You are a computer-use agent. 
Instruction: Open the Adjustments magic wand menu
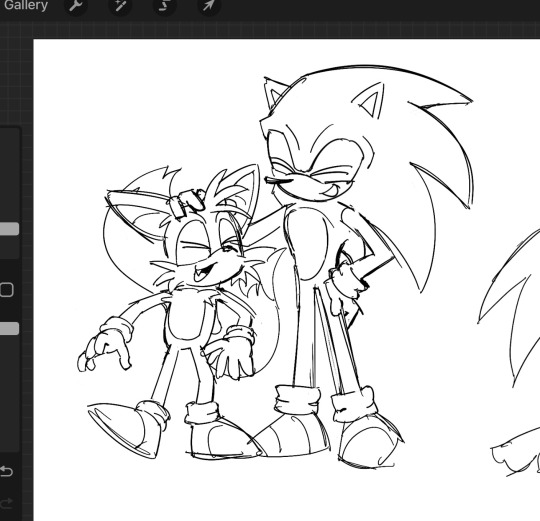pyautogui.click(x=120, y=5)
